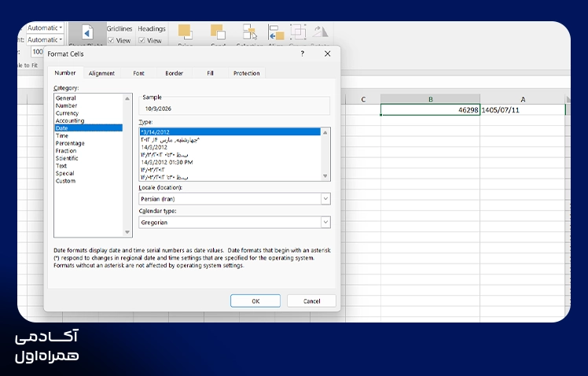Switch to the Number tab
Viewport: 588px width, 376px height.
(x=65, y=73)
